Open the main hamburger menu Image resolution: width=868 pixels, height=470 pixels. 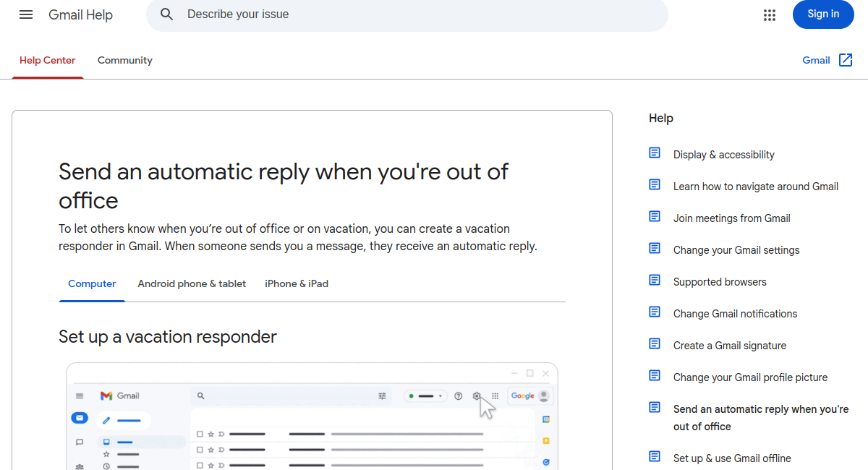coord(26,14)
